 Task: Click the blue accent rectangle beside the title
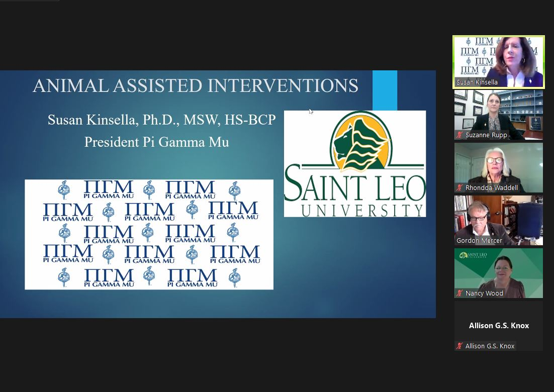(385, 90)
